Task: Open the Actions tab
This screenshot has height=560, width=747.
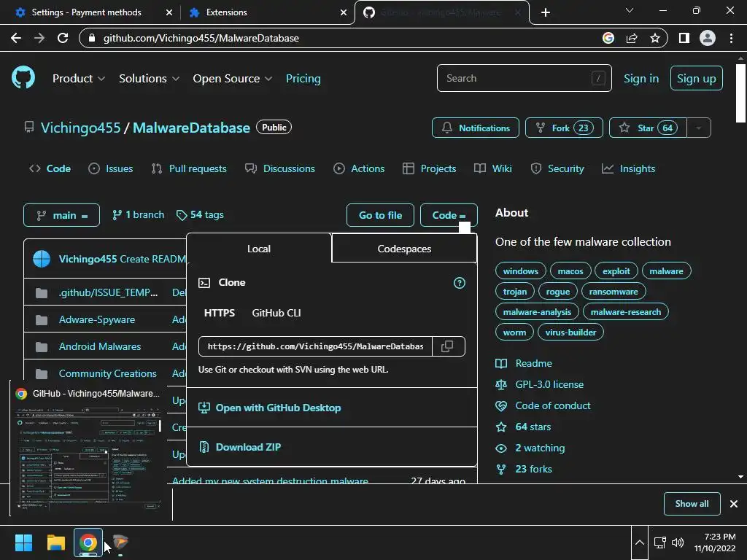Action: point(359,168)
